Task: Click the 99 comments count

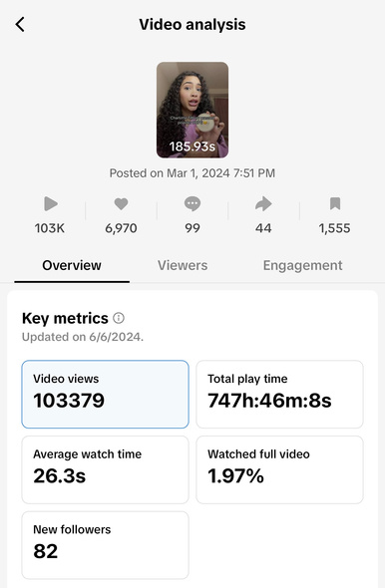Action: tap(192, 228)
